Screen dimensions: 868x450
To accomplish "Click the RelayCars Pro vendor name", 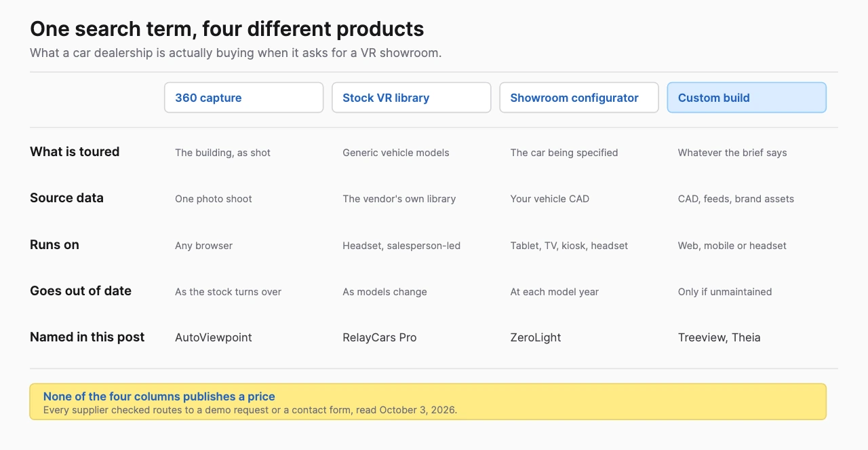I will coord(380,337).
